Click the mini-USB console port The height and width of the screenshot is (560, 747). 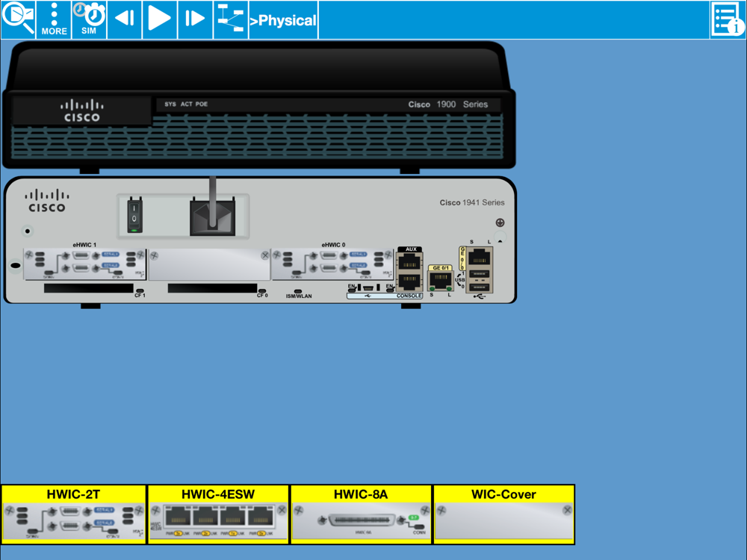[x=368, y=287]
